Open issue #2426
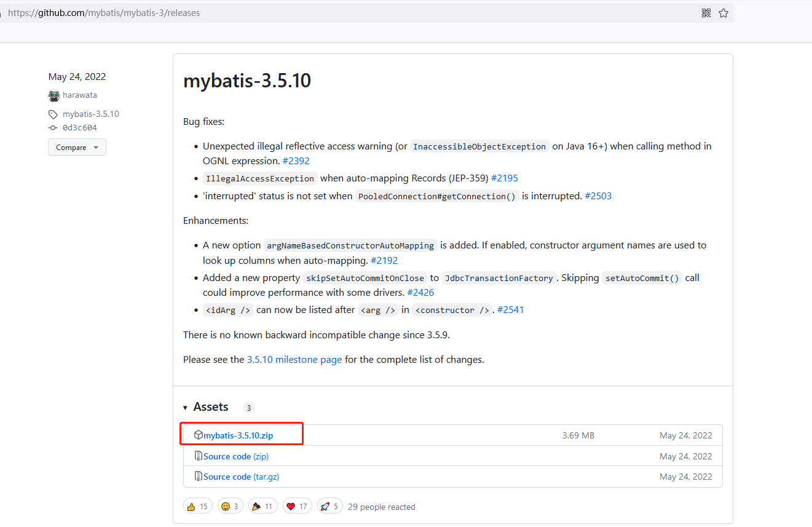The width and height of the screenshot is (812, 527). coord(420,293)
